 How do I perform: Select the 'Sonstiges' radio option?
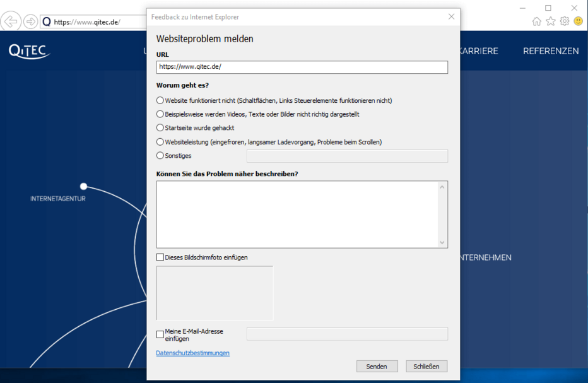click(160, 155)
